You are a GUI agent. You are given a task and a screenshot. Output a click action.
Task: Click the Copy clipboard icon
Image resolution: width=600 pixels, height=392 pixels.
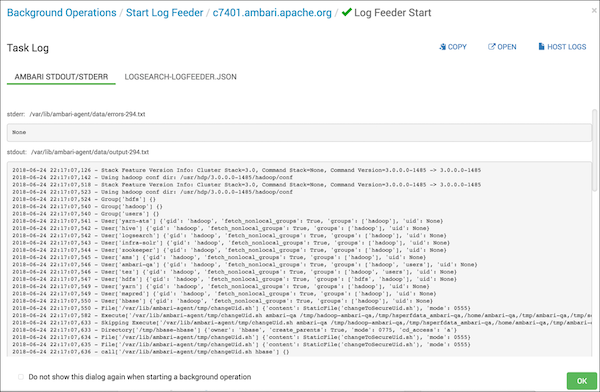pyautogui.click(x=442, y=47)
